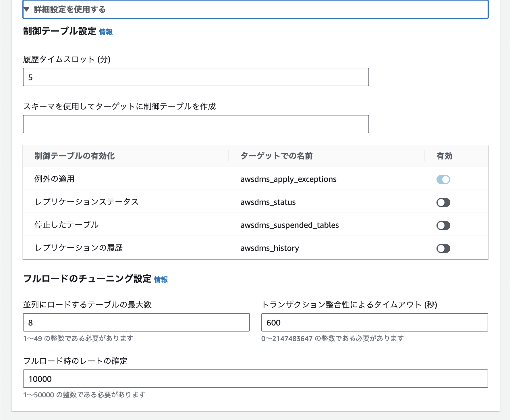Open 情報 link beside 制御テーブル設定

106,32
